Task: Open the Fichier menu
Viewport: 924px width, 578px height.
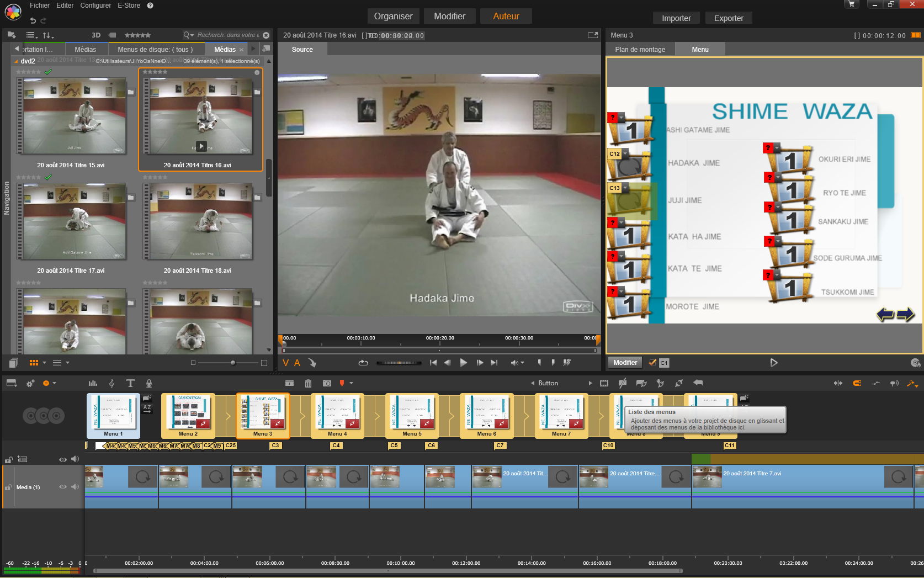Action: [x=40, y=6]
